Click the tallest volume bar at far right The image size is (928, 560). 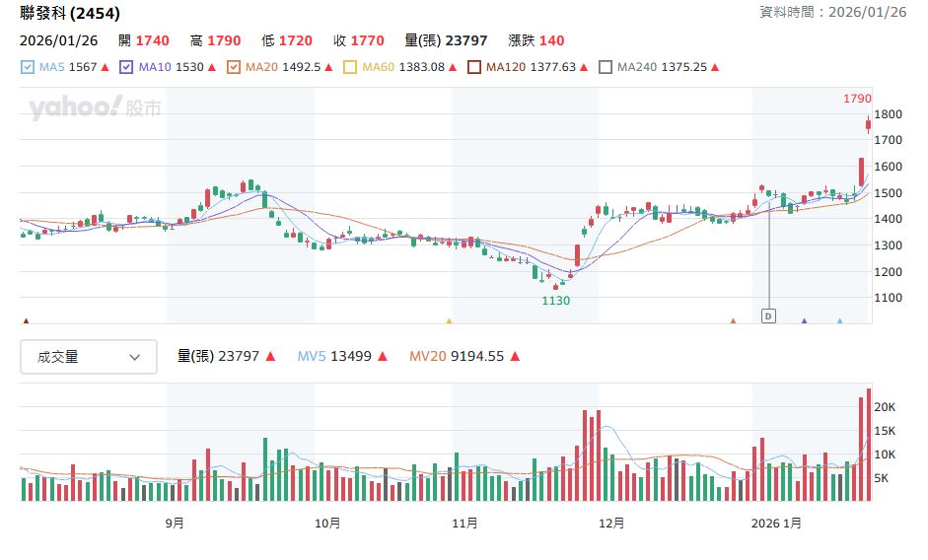coord(869,444)
